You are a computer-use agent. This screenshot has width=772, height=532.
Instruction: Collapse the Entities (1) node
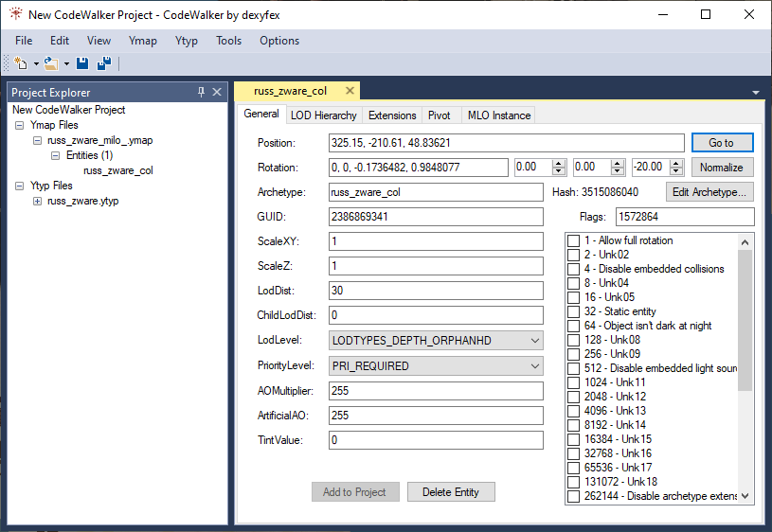(x=55, y=155)
